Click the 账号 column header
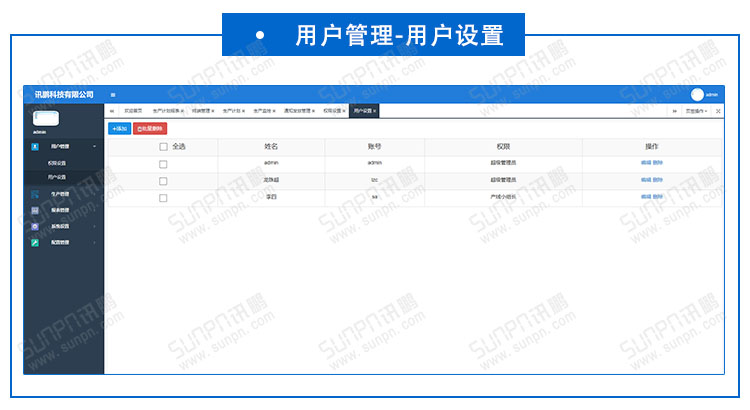 point(375,146)
